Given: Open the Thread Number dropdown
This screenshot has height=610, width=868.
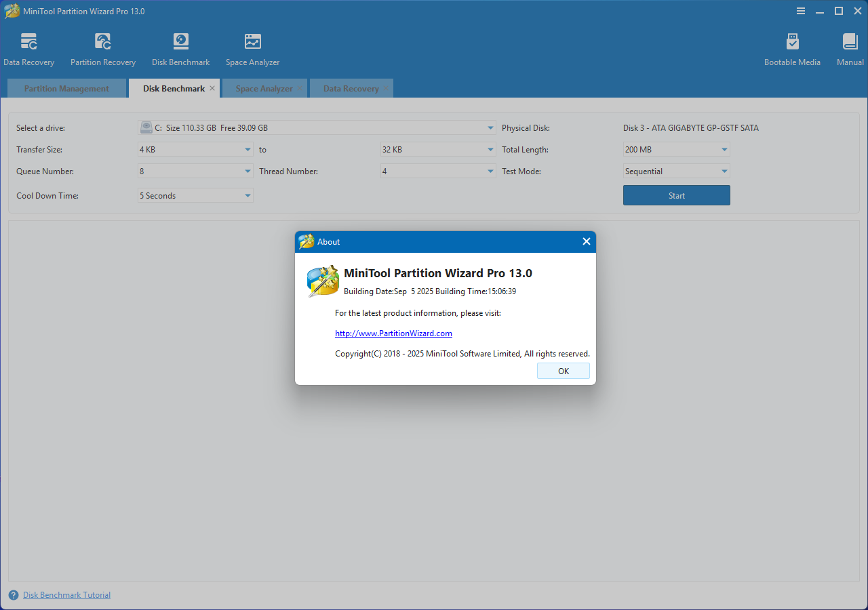Looking at the screenshot, I should point(438,171).
